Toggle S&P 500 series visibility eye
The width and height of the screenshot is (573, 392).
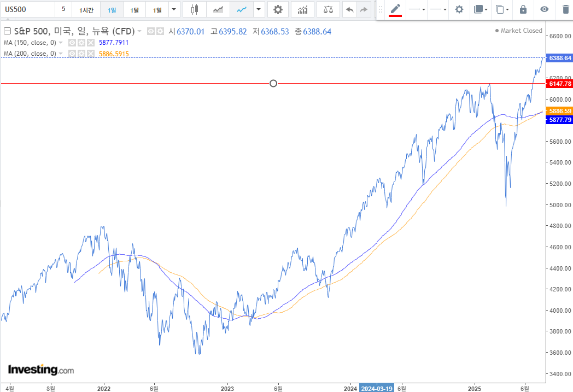[x=150, y=31]
